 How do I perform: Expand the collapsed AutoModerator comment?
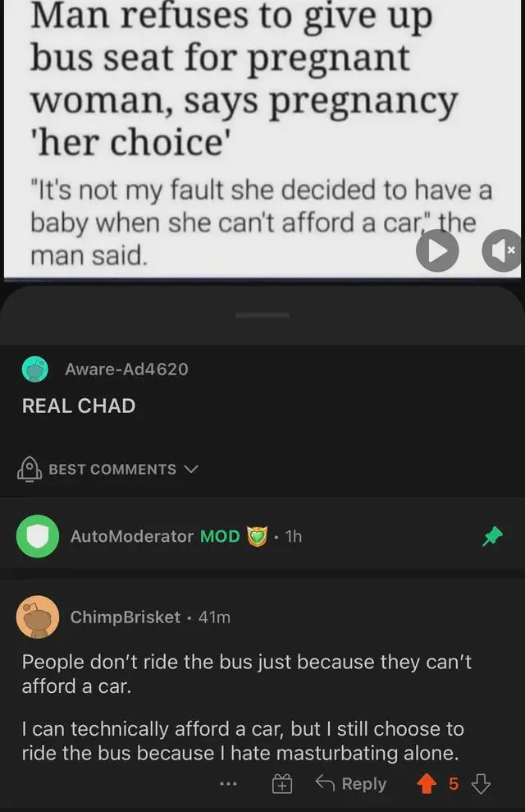[x=262, y=536]
